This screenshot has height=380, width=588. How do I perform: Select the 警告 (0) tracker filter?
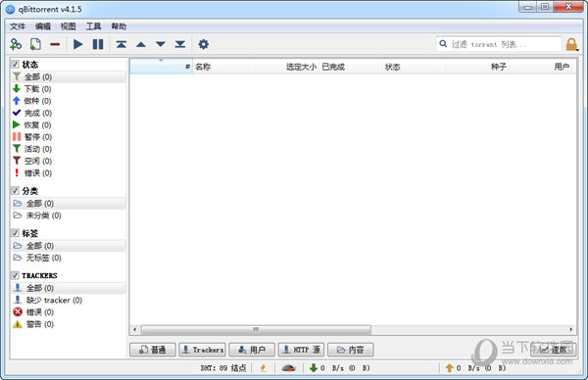(69, 324)
